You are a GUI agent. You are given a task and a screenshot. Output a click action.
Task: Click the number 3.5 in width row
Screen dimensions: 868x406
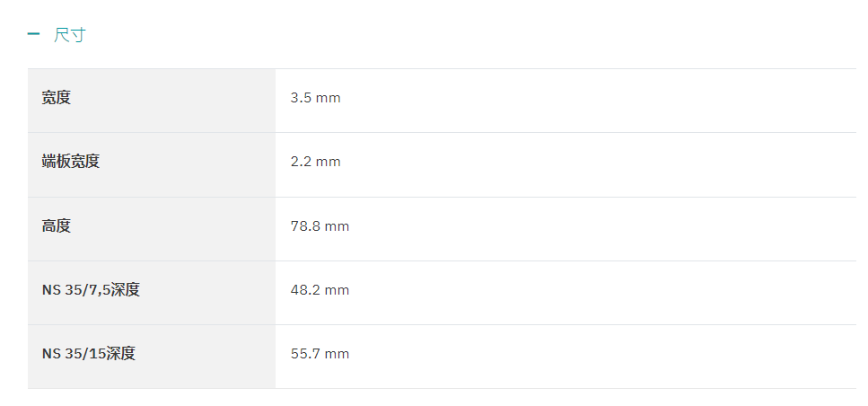click(300, 98)
